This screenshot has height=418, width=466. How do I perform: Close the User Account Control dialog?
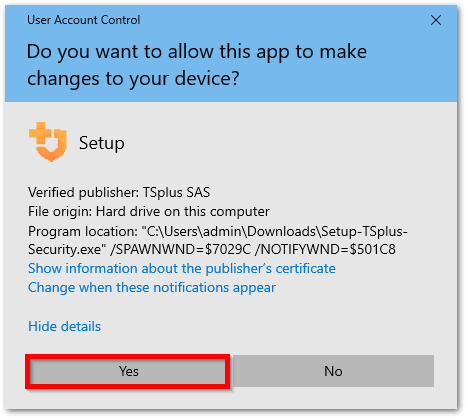tap(436, 20)
